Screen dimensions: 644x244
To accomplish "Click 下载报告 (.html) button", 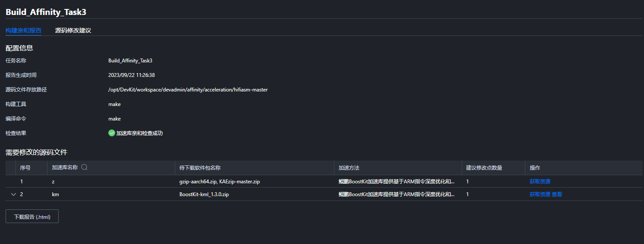I will pos(32,217).
